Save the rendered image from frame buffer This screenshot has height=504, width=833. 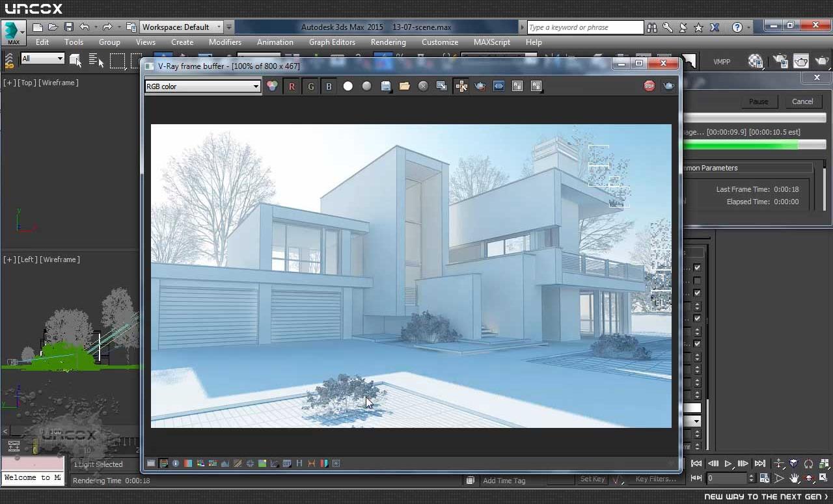click(x=386, y=86)
